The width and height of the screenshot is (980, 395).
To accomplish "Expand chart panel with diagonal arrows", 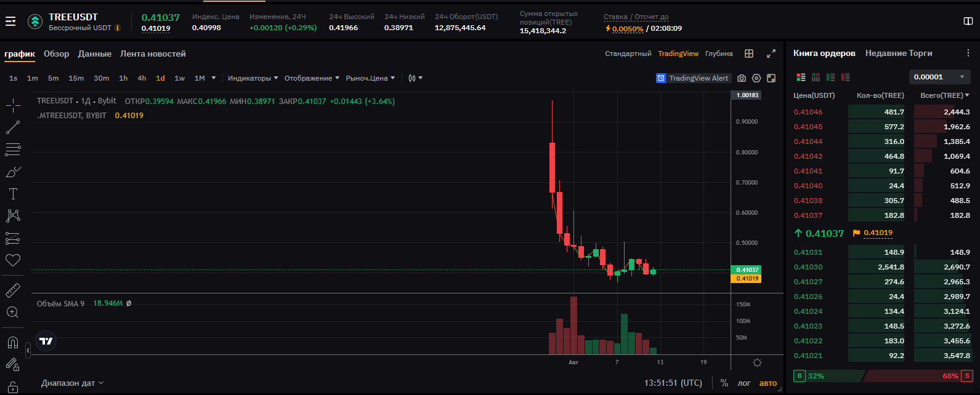I will click(x=771, y=54).
